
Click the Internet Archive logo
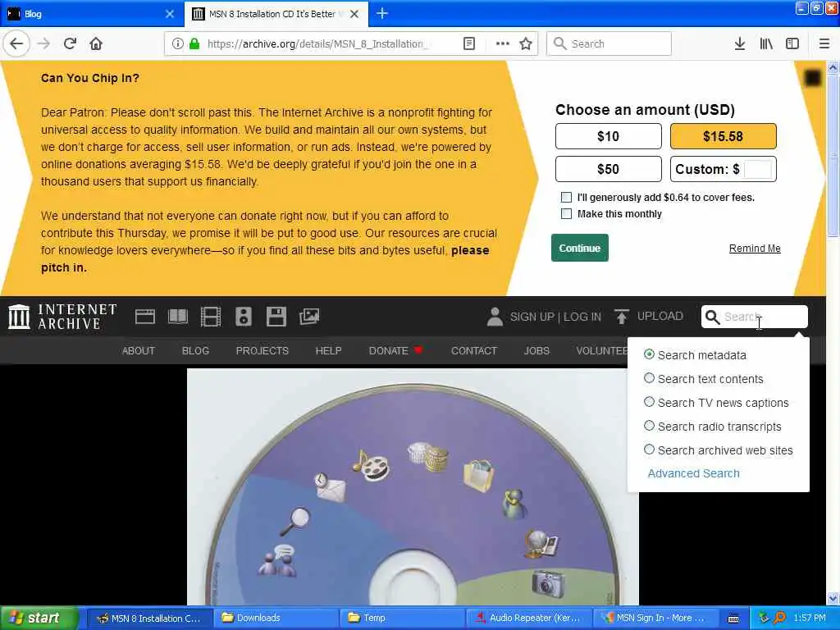[62, 317]
